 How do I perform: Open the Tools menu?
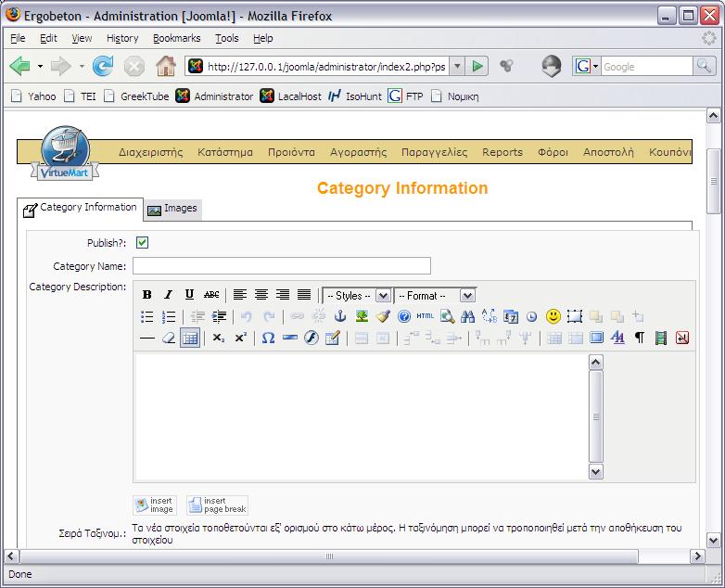[226, 38]
